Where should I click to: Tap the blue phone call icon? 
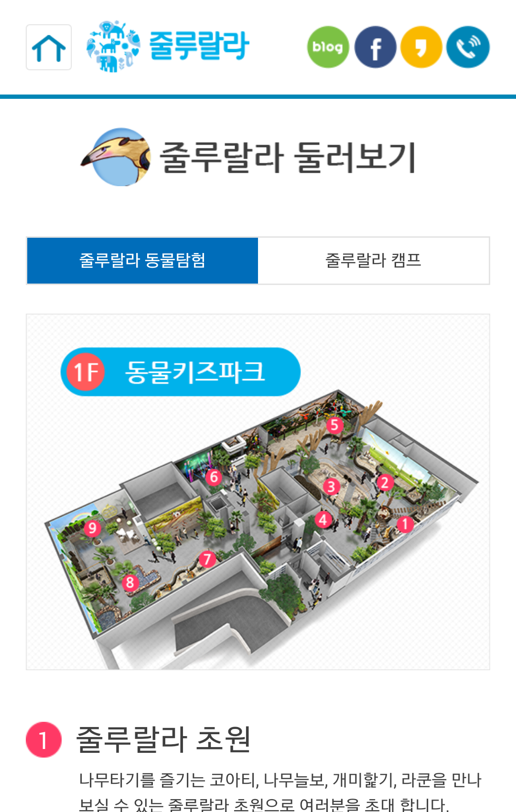click(x=468, y=47)
